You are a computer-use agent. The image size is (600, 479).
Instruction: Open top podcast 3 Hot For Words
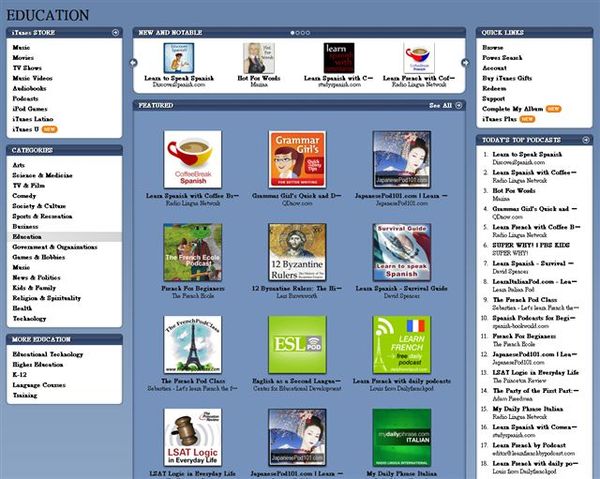click(514, 191)
